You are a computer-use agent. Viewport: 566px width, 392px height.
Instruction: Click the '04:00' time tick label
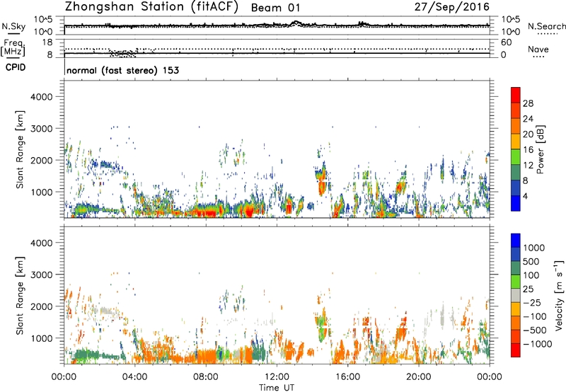click(134, 377)
